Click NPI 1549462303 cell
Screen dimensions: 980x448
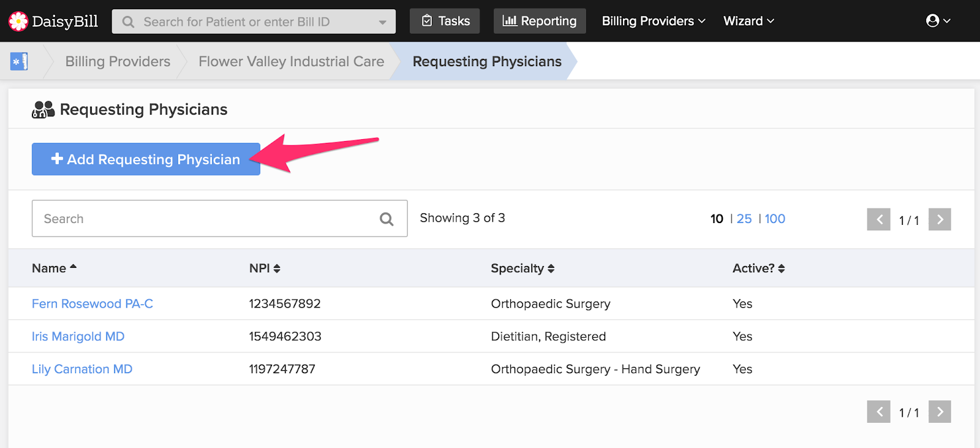point(285,336)
